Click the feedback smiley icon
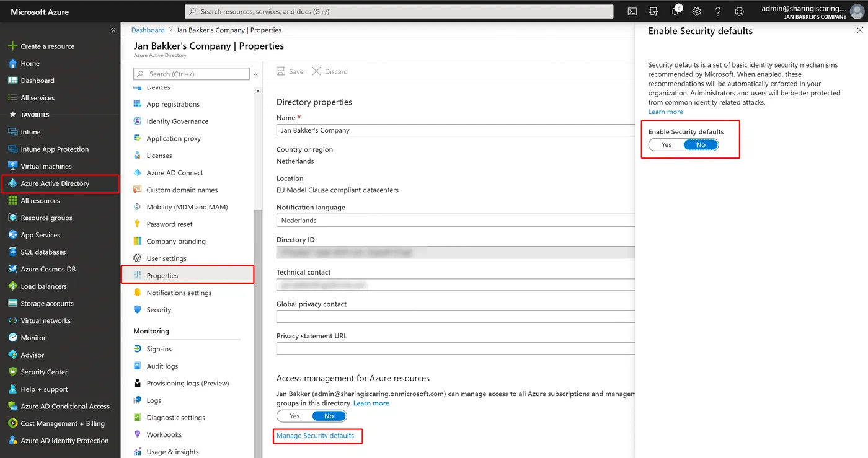Viewport: 868px width, 458px height. point(739,11)
